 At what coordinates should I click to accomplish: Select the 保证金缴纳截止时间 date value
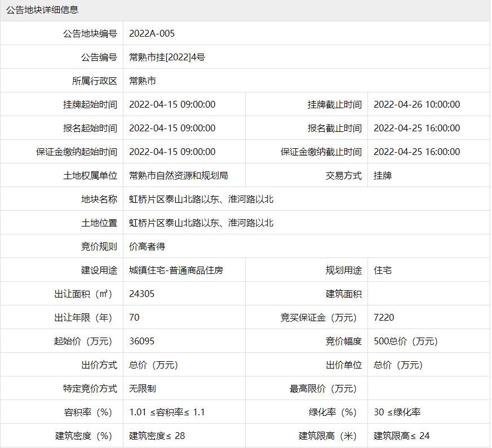(x=416, y=152)
